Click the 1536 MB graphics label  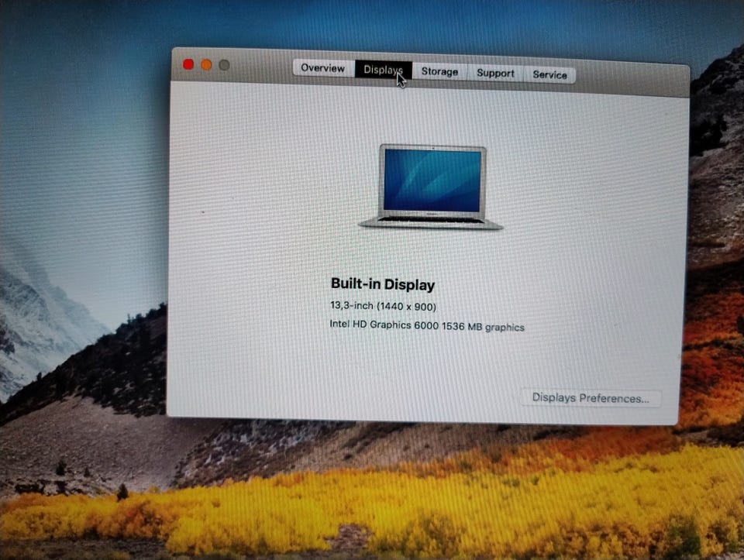[x=483, y=327]
